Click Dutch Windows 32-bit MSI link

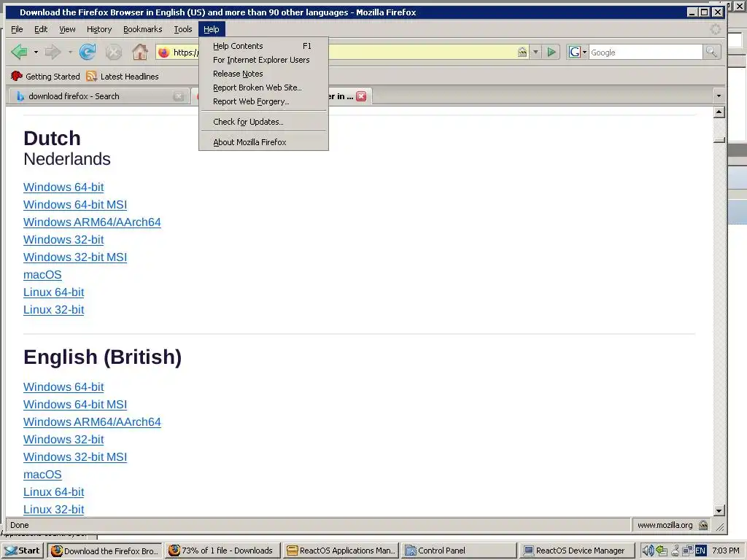click(x=75, y=257)
